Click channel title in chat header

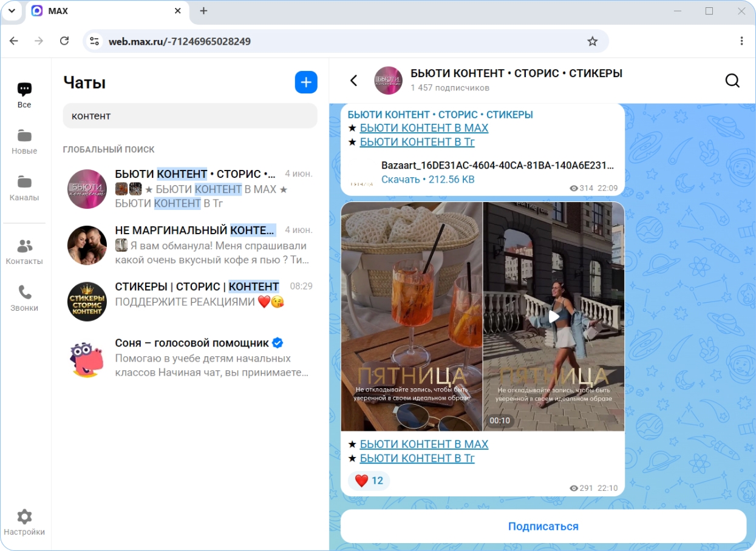coord(516,73)
